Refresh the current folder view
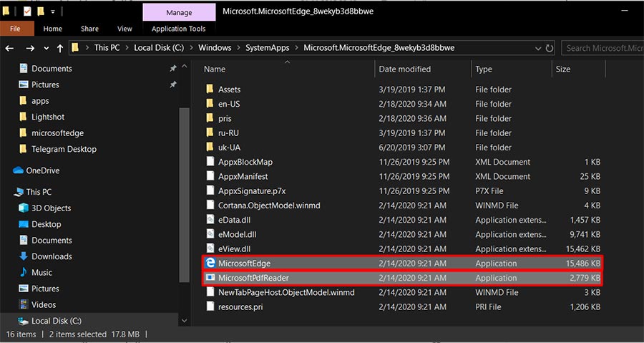644x343 pixels. pyautogui.click(x=549, y=48)
